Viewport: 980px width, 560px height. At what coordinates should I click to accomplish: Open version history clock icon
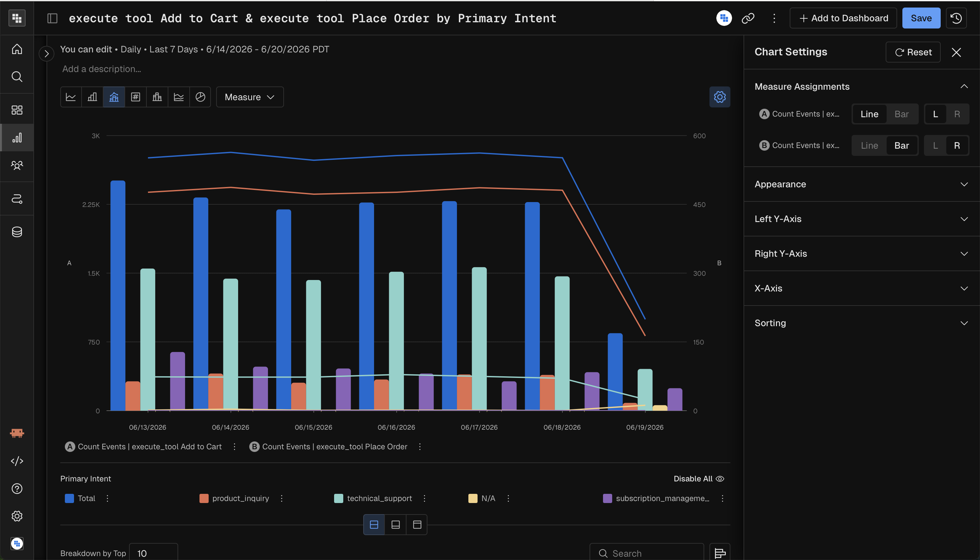tap(956, 18)
